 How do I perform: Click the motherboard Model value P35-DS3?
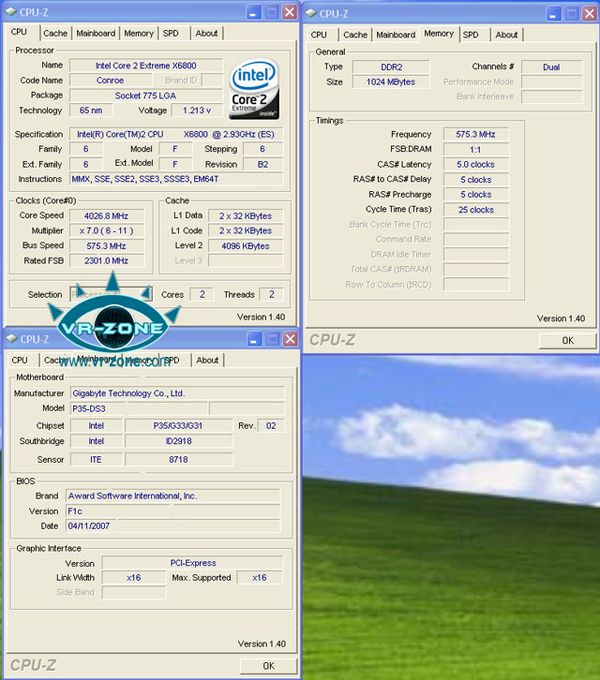(139, 409)
